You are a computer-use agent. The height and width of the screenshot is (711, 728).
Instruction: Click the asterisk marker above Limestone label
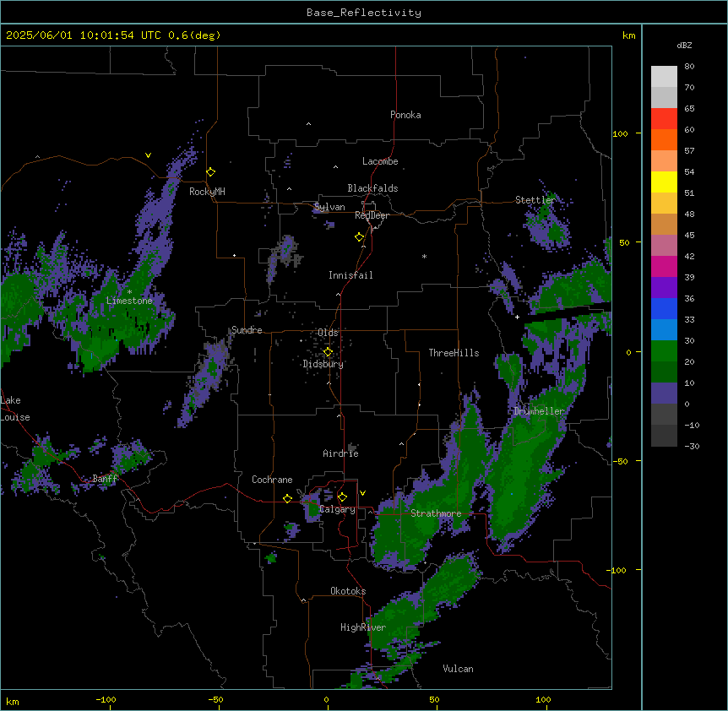click(129, 292)
